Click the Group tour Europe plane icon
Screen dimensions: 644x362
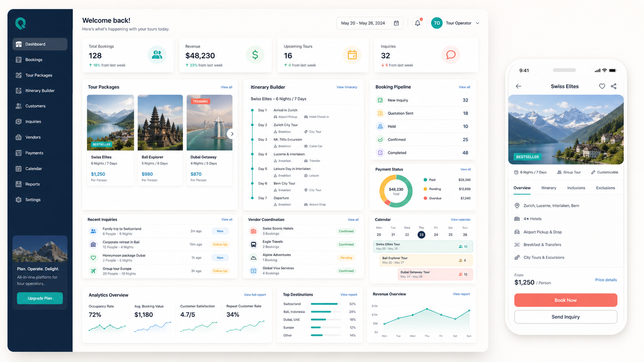click(x=93, y=271)
